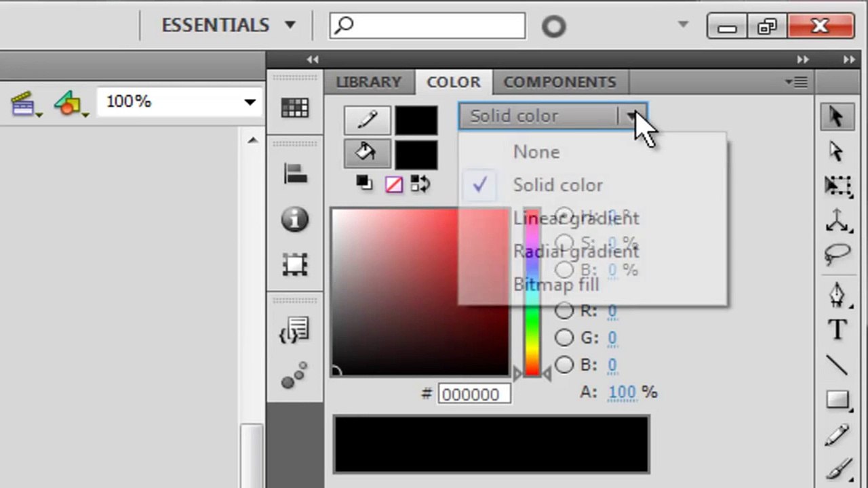Select the Rectangle tool

pos(837,401)
